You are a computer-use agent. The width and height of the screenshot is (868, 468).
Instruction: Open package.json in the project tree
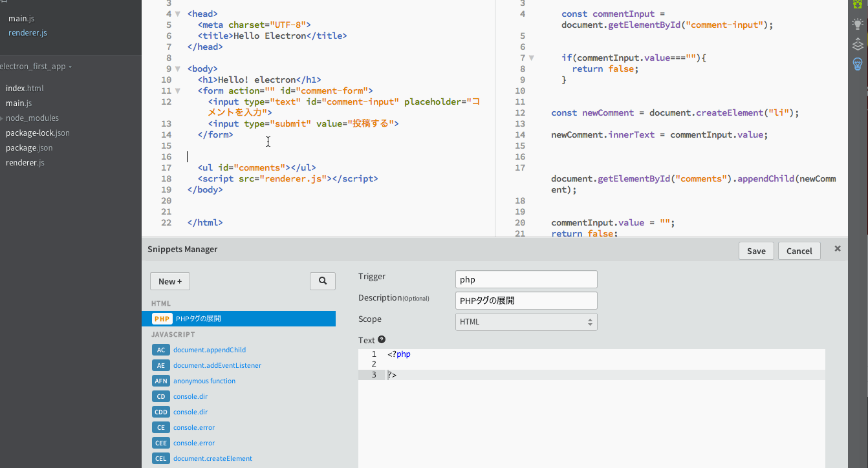tap(29, 148)
